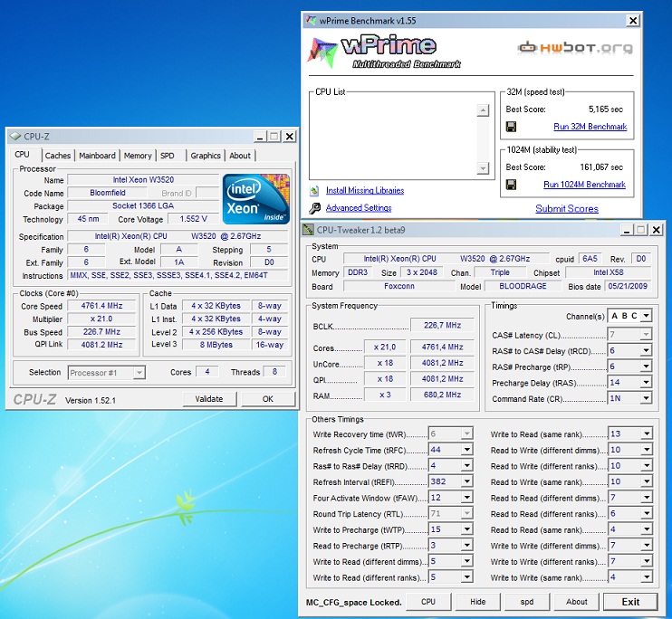This screenshot has width=672, height=619.
Task: Close the CPU-Z window
Action: (289, 137)
